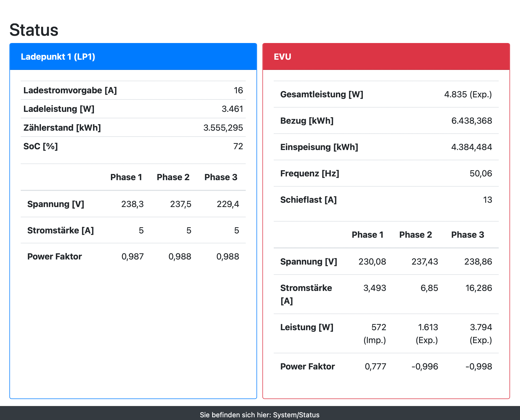The width and height of the screenshot is (520, 420).
Task: Click EVU Phase 3 Stromstärke 16,286
Action: point(479,288)
